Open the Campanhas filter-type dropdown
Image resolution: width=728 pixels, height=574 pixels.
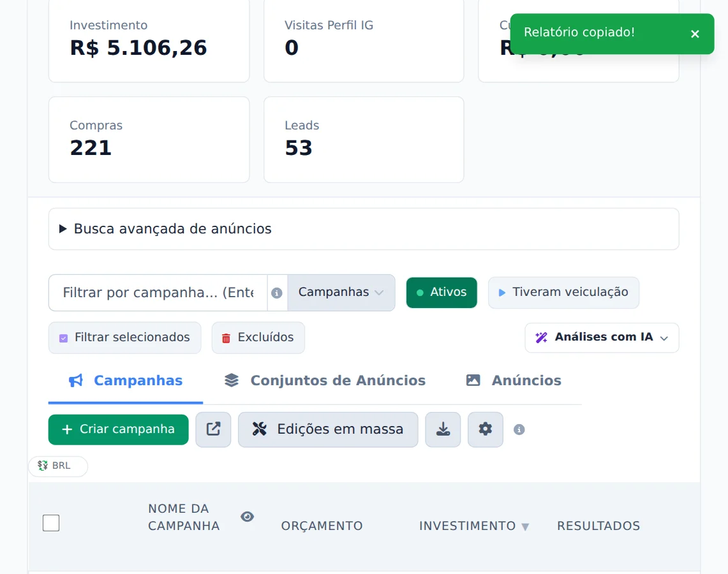pos(341,292)
